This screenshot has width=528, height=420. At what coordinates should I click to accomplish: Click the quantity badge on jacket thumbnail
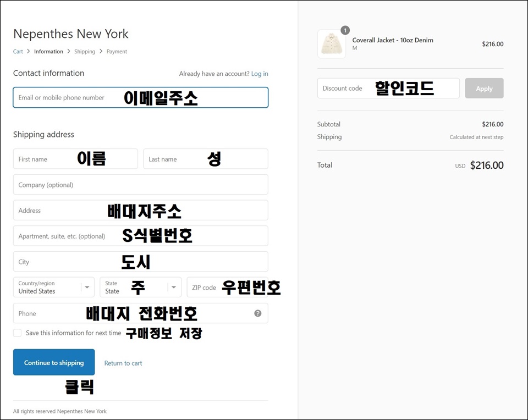point(345,30)
